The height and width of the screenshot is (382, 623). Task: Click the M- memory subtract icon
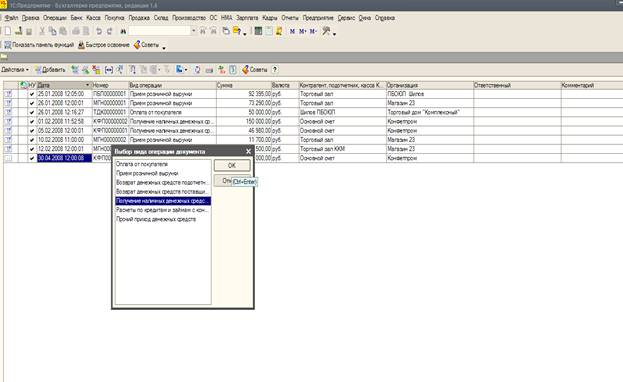coord(313,31)
